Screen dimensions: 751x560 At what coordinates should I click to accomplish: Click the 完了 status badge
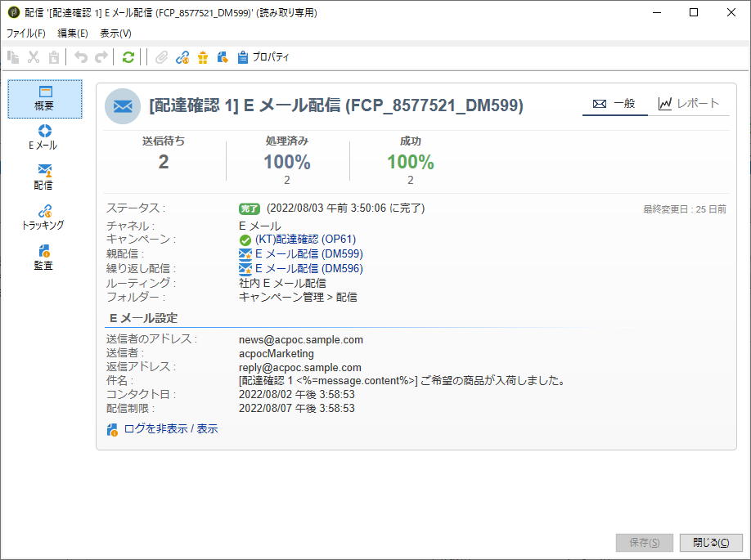tap(249, 208)
